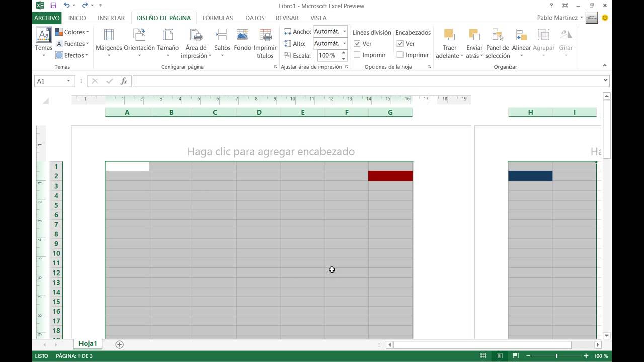Open Configurar página dialog launcher
The height and width of the screenshot is (362, 644).
(275, 67)
